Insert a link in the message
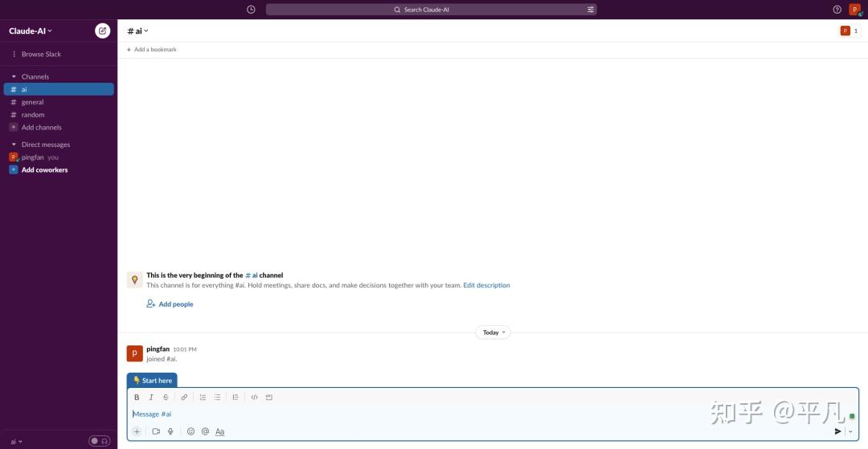 pyautogui.click(x=184, y=397)
